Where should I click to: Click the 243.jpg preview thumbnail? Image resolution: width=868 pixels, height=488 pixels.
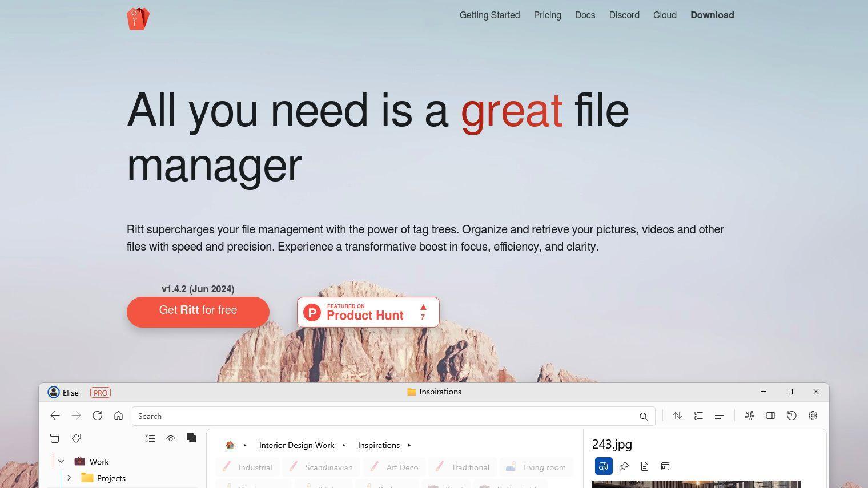696,485
